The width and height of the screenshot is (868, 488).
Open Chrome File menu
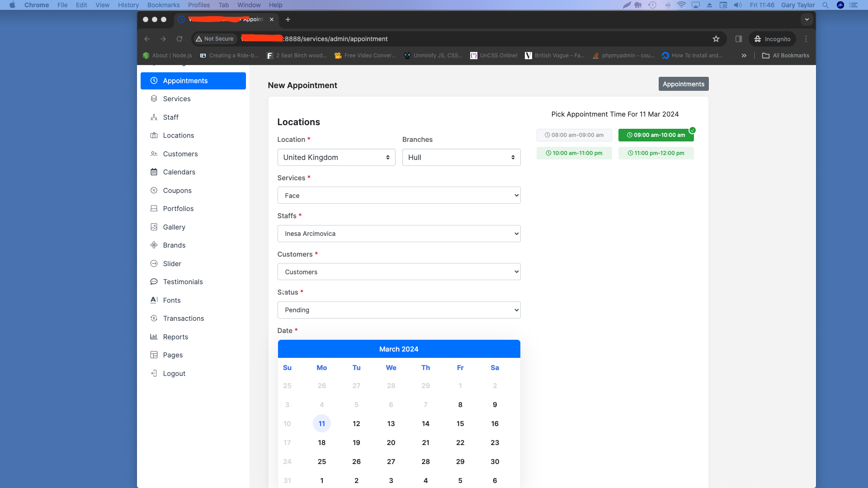tap(62, 5)
